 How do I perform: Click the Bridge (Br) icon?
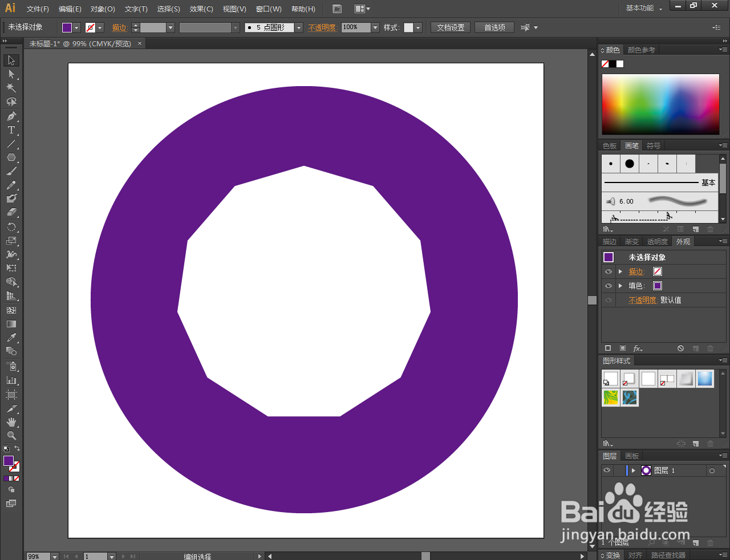coord(337,9)
